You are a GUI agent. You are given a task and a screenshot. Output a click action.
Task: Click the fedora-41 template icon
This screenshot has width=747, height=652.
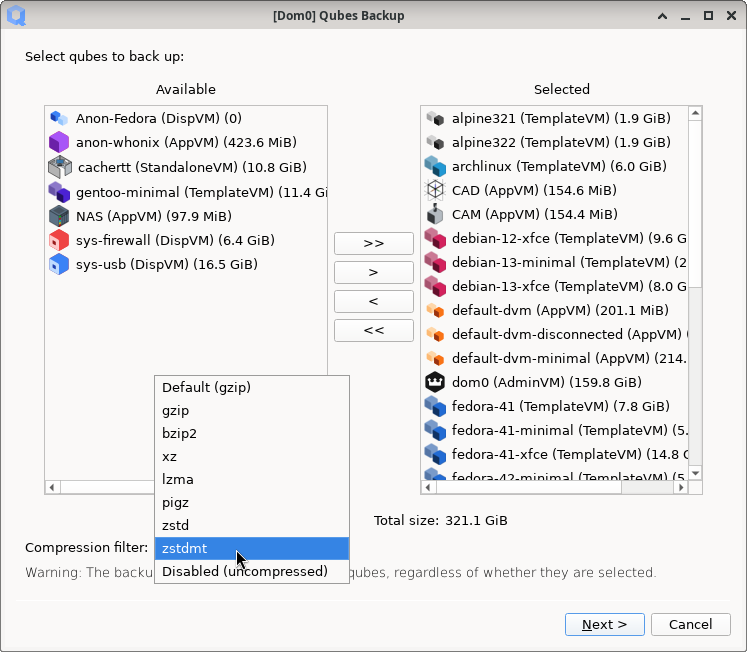click(435, 406)
